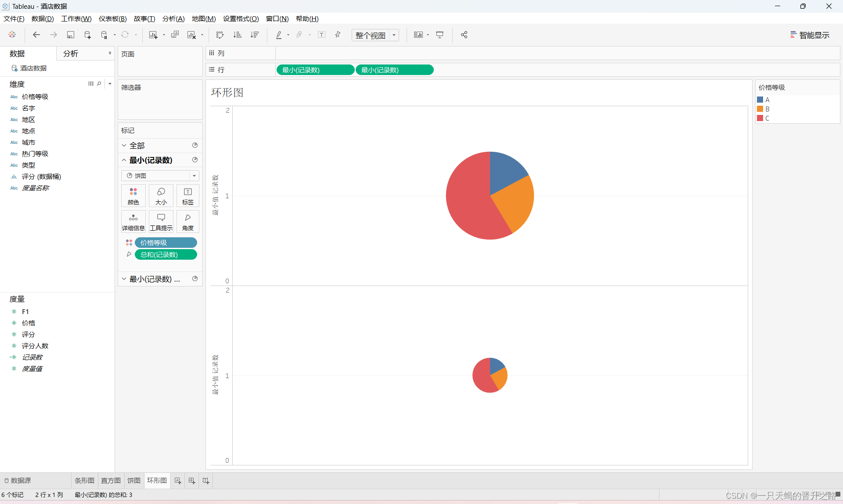
Task: Click the red C legend color swatch
Action: [760, 118]
